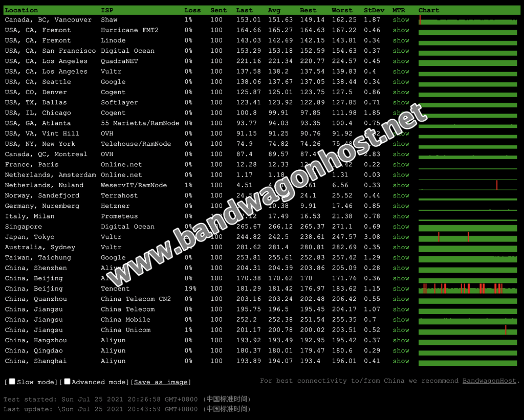Show MTR for Seattle Google row
Image resolution: width=524 pixels, height=420 pixels.
[401, 82]
